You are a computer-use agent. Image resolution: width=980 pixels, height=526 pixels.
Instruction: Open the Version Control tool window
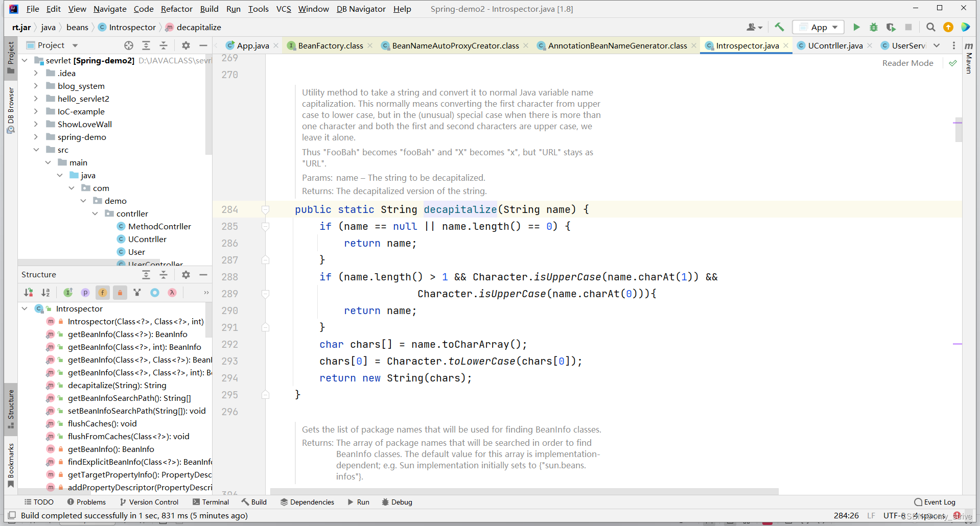pyautogui.click(x=149, y=502)
